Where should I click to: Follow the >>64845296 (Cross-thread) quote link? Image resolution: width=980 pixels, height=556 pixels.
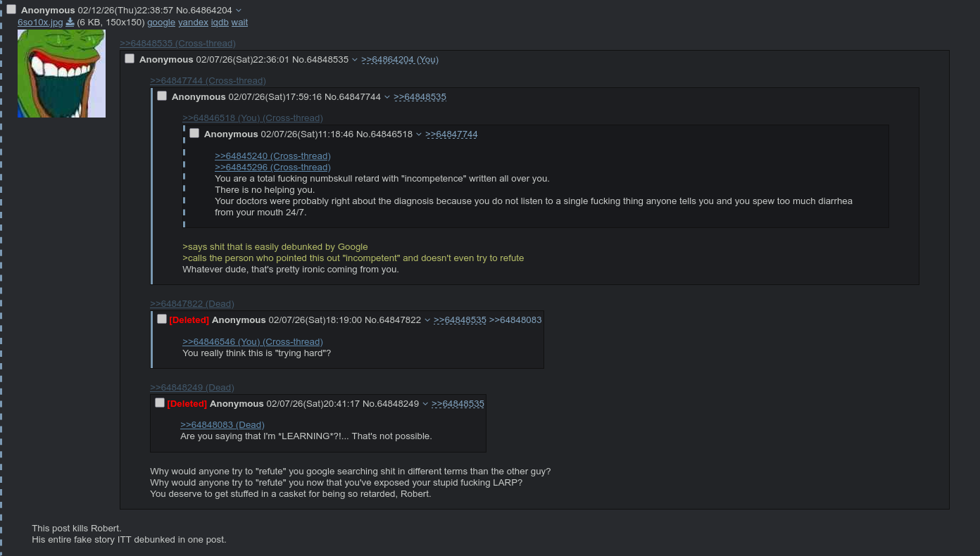[x=272, y=168]
